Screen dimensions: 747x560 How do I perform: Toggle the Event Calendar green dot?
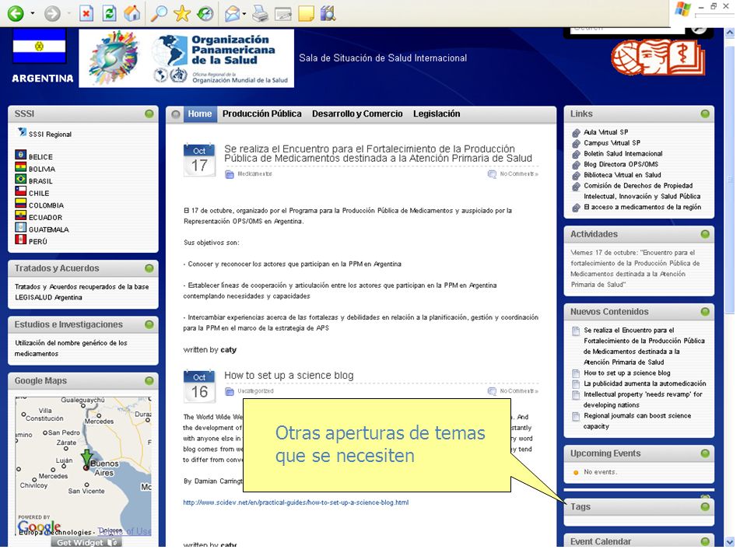[705, 541]
